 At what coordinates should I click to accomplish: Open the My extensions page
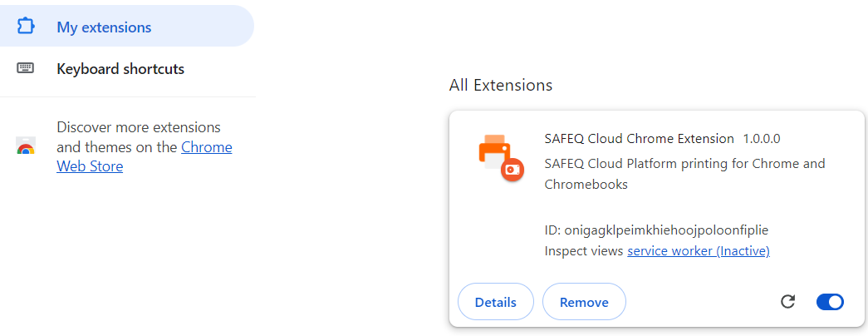[x=104, y=27]
